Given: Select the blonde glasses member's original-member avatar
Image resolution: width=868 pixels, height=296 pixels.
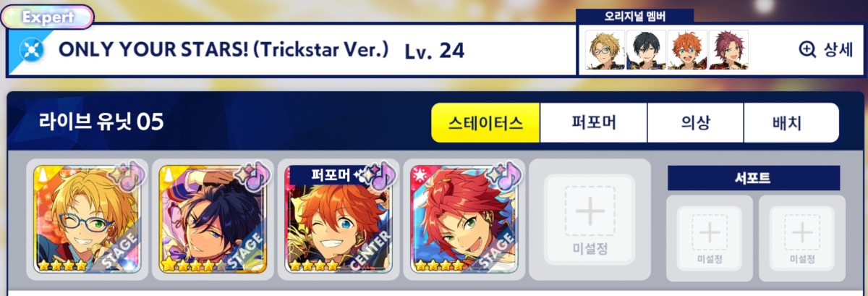Looking at the screenshot, I should (x=605, y=49).
